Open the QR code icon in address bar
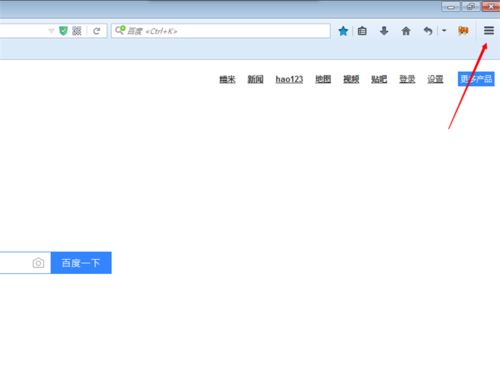 (x=77, y=31)
